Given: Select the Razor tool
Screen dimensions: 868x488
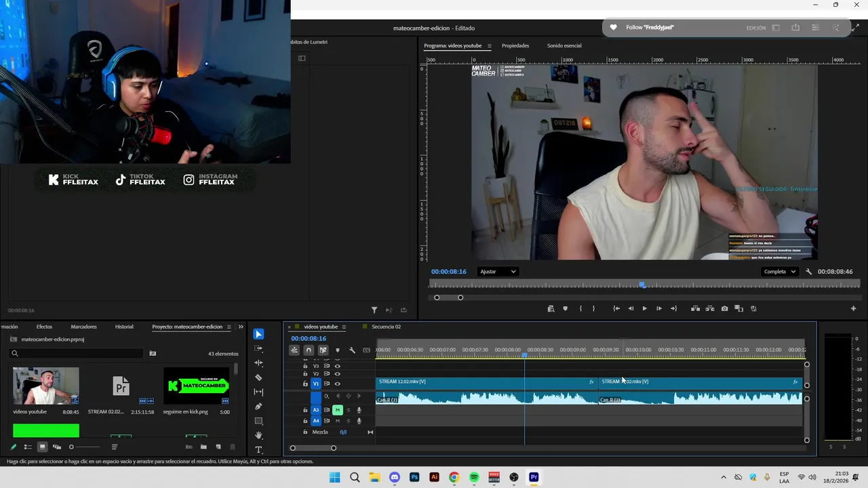Looking at the screenshot, I should (x=258, y=378).
